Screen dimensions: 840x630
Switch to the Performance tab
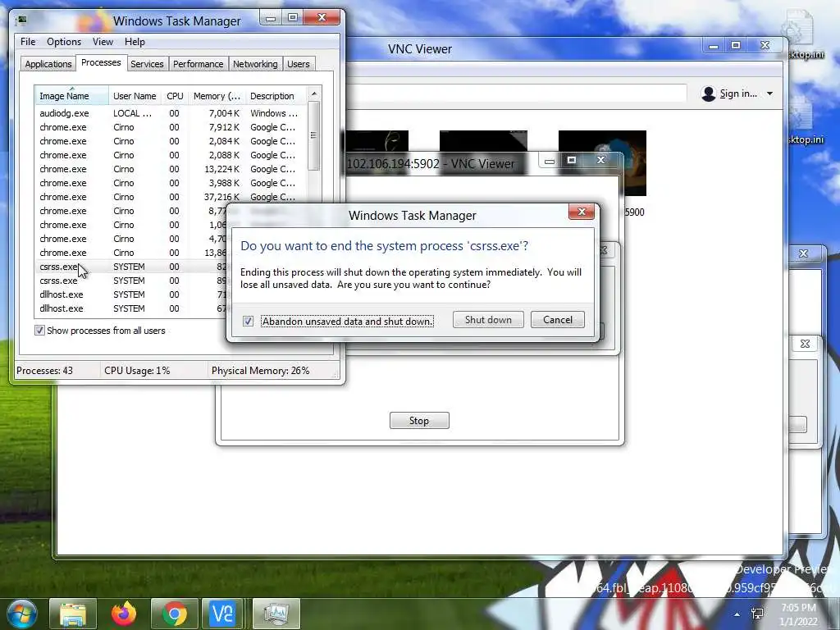(x=199, y=64)
